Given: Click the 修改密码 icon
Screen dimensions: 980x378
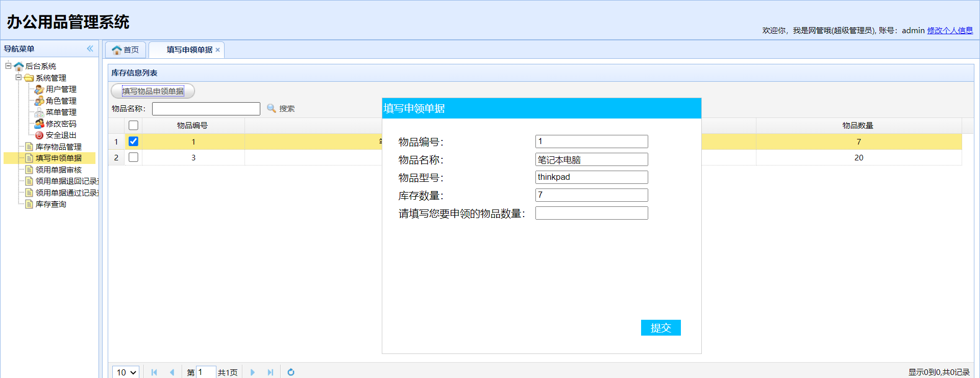Looking at the screenshot, I should click(x=39, y=124).
